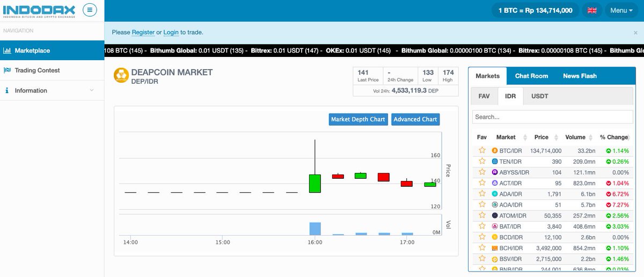Click the Information 'i' icon
644x277 pixels.
click(6, 91)
